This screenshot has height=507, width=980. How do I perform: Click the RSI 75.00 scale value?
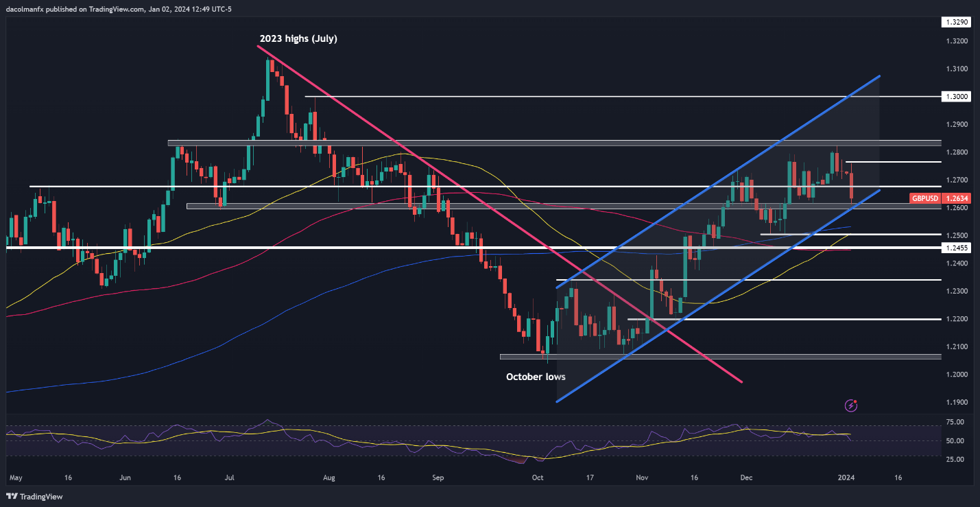955,422
